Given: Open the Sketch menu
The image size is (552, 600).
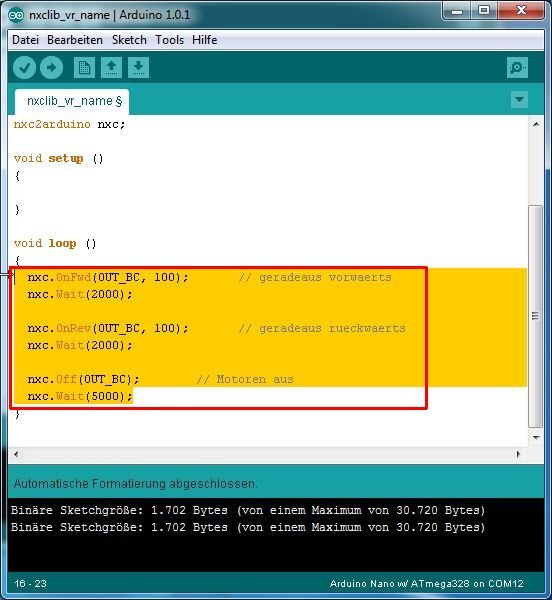Looking at the screenshot, I should coord(129,40).
